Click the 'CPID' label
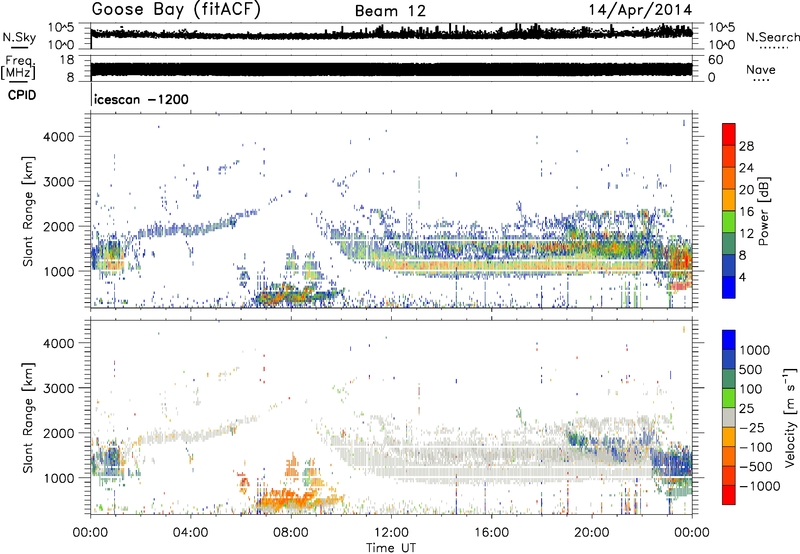 [22, 95]
